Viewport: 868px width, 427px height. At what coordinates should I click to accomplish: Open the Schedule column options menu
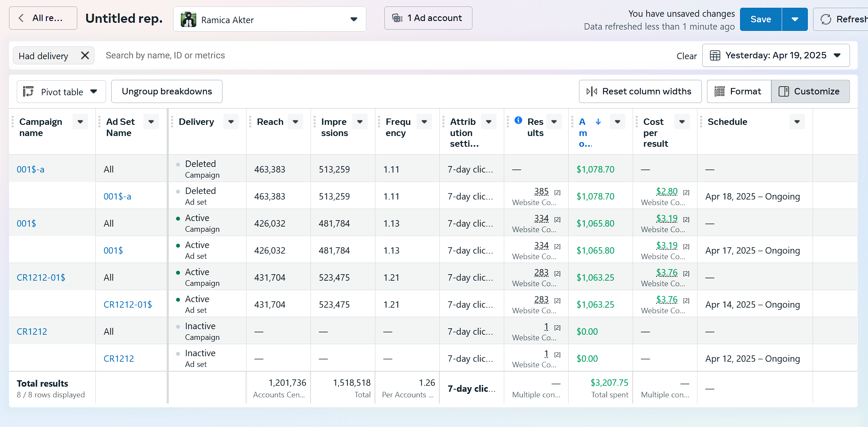click(797, 122)
